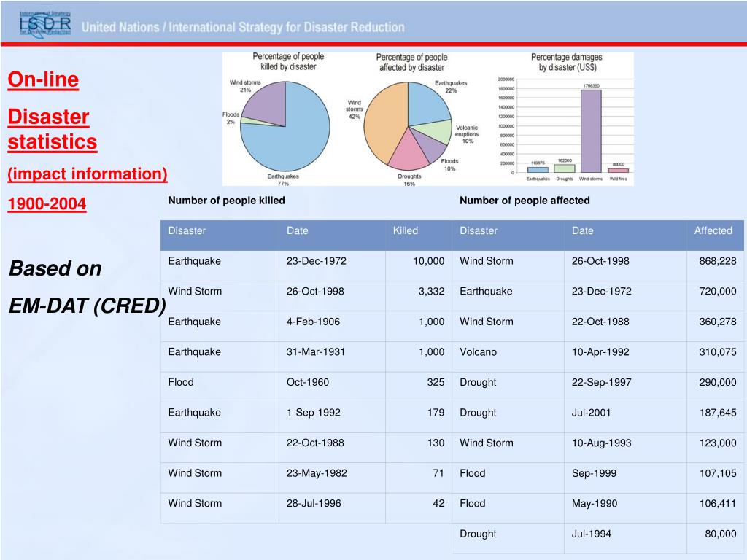The width and height of the screenshot is (747, 560).
Task: Select 'United Nations / International Strategy' header title
Action: [x=243, y=27]
